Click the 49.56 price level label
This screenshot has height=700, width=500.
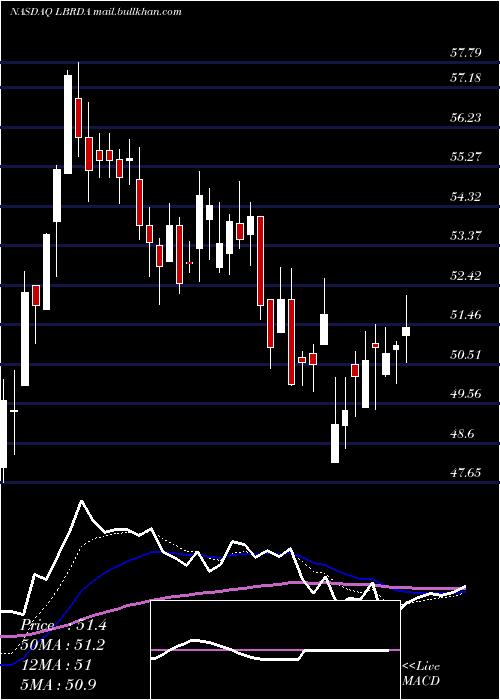coord(466,394)
